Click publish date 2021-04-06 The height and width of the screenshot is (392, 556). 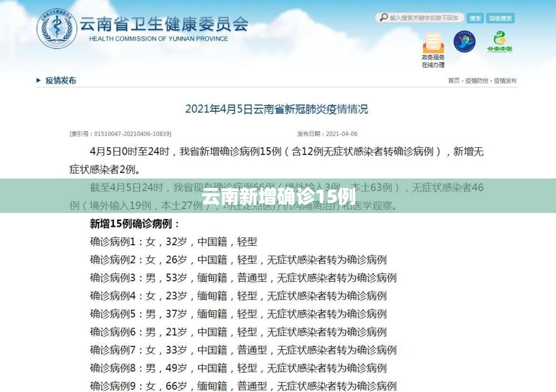341,134
